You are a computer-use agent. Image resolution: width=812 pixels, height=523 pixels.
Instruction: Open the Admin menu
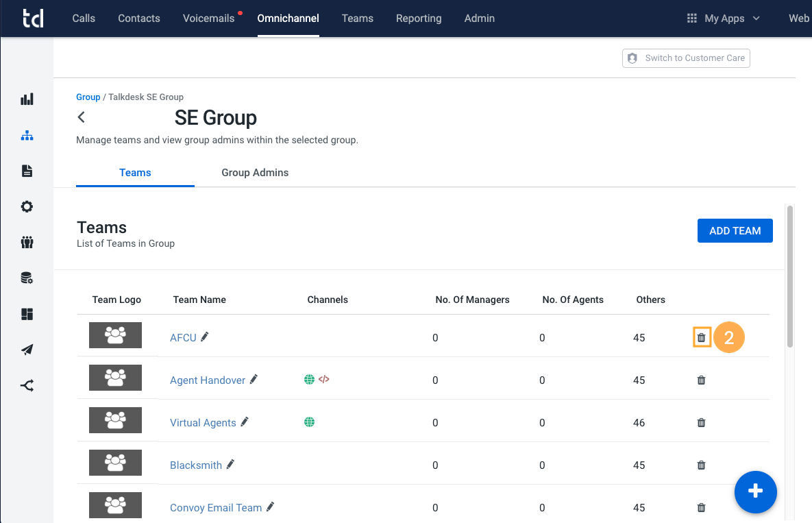pos(480,18)
